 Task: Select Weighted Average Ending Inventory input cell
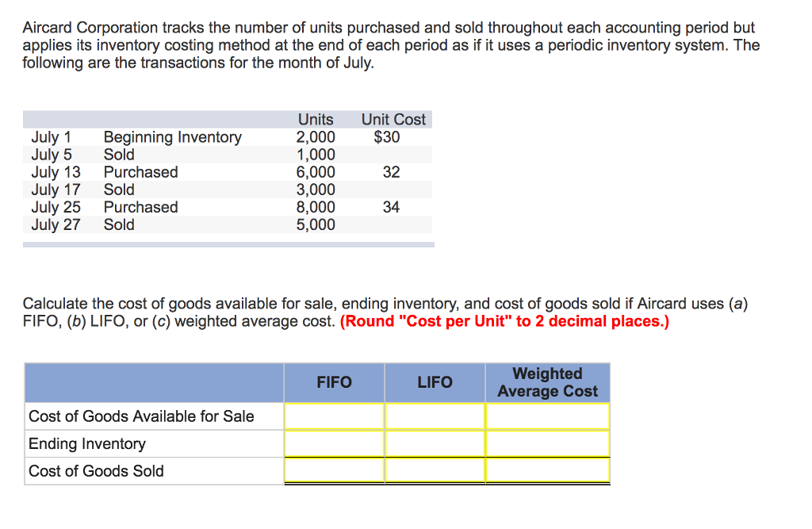(x=547, y=444)
